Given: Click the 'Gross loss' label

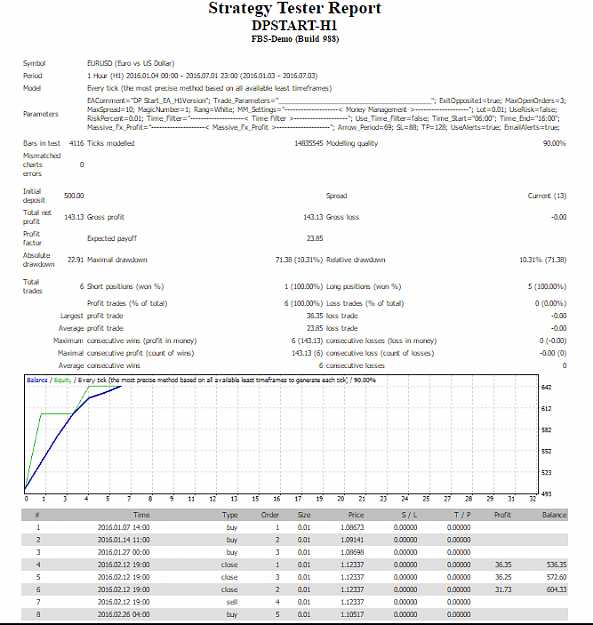Looking at the screenshot, I should 342,217.
